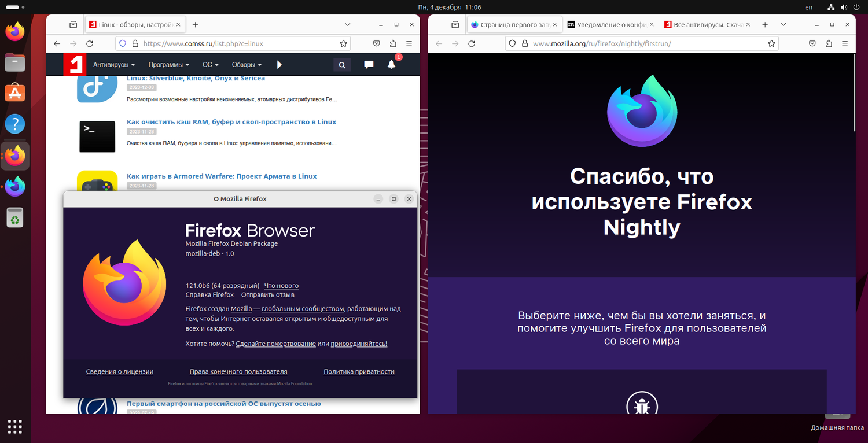
Task: Open 'Сведения о лицензии' in About dialog
Action: tap(120, 372)
